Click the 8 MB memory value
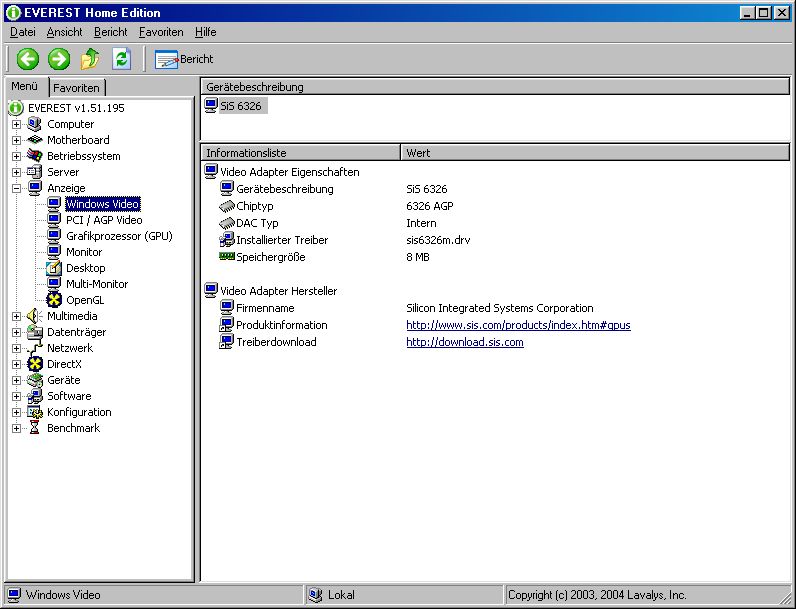This screenshot has height=609, width=796. coord(418,257)
